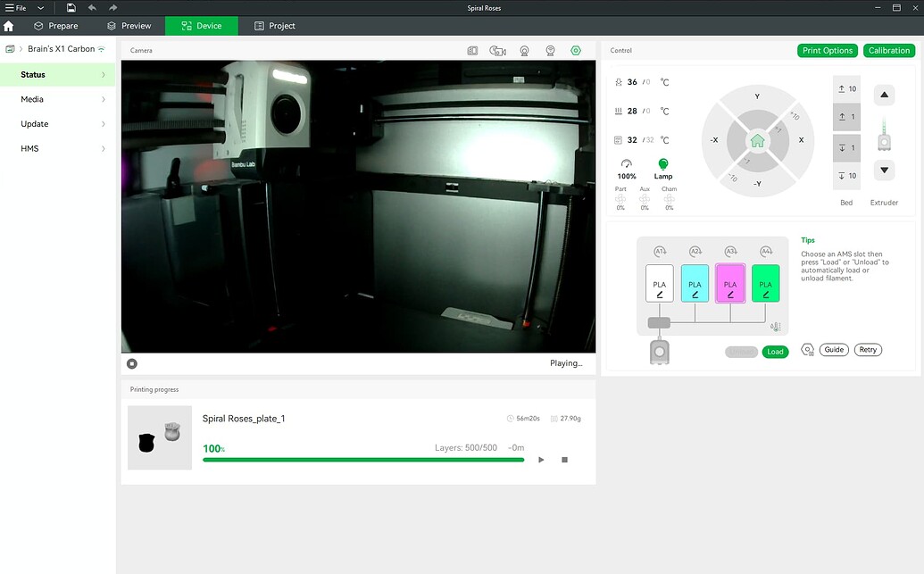Viewport: 924px width, 574px height.
Task: Move the bed down 1
Action: point(847,148)
